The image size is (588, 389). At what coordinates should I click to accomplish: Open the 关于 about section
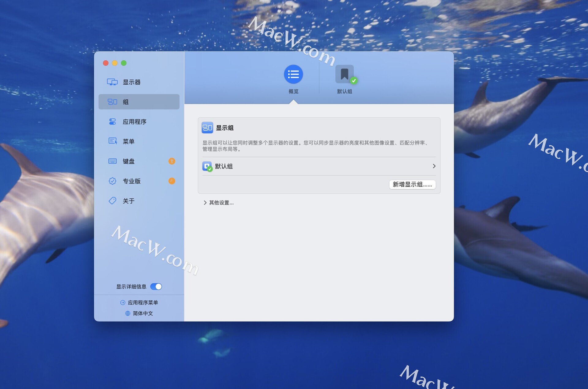(128, 201)
